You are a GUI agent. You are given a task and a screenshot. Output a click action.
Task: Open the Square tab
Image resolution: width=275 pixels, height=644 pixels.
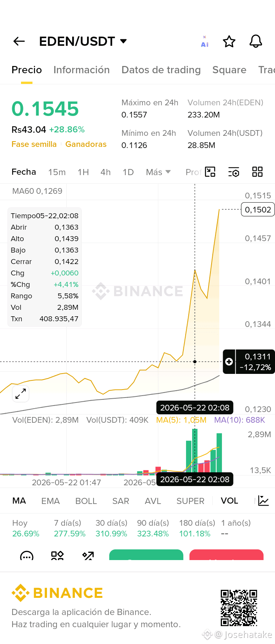[229, 70]
